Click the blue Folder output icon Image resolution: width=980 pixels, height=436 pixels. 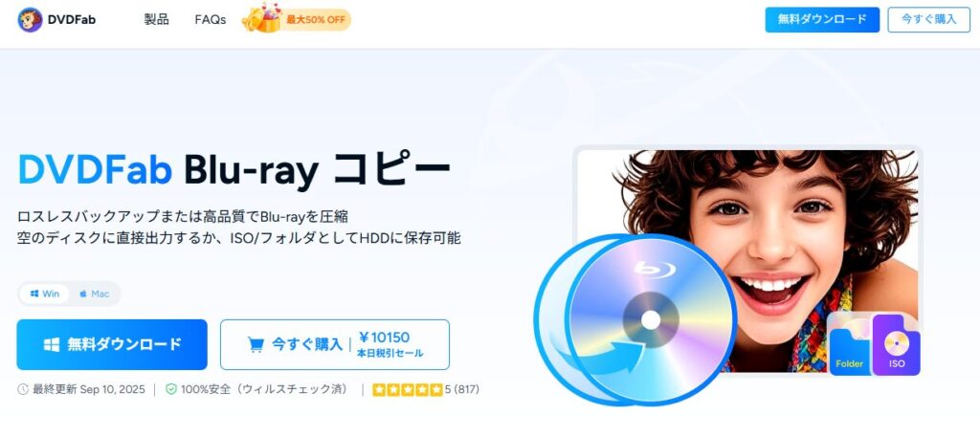click(850, 353)
